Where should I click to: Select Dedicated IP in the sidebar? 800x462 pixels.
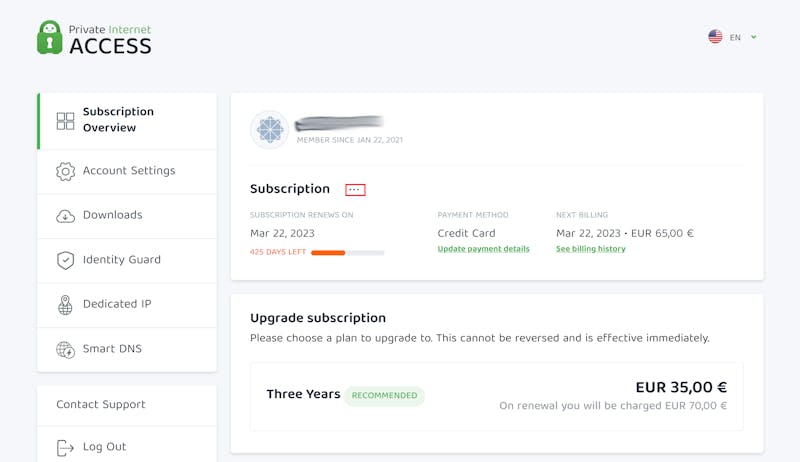click(x=127, y=305)
